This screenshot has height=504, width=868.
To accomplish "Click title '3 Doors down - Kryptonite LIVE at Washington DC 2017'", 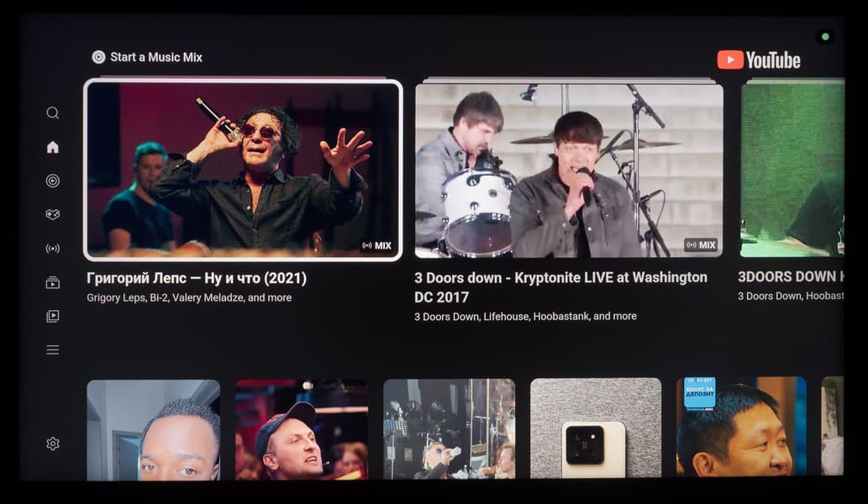I will click(x=560, y=287).
